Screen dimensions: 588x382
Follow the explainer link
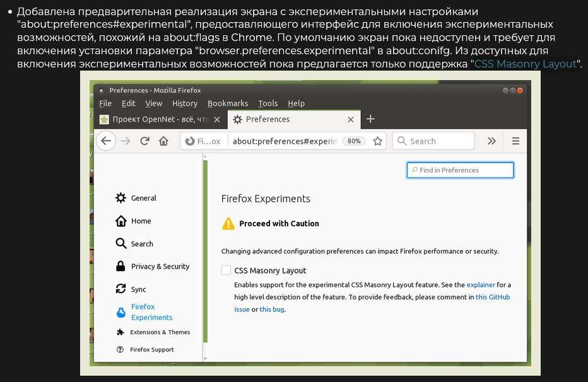click(481, 285)
